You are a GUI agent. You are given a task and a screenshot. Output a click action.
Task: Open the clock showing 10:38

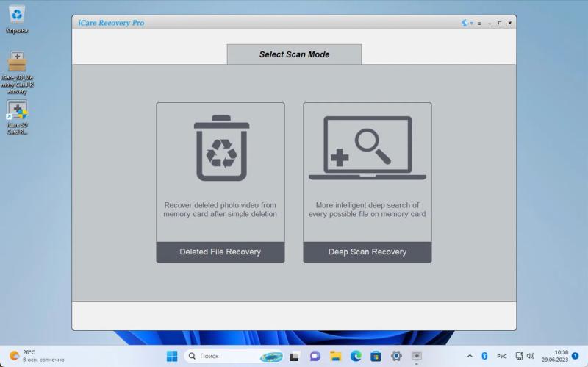click(x=555, y=356)
